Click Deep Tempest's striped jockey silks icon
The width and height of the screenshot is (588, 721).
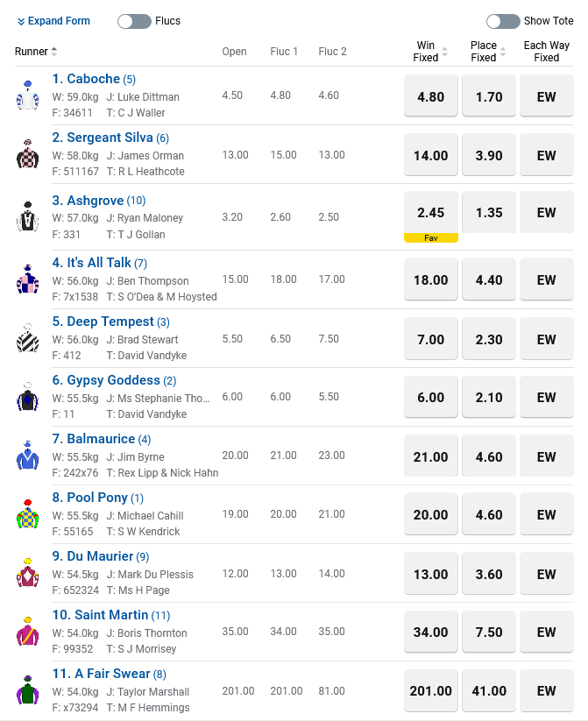(27, 338)
